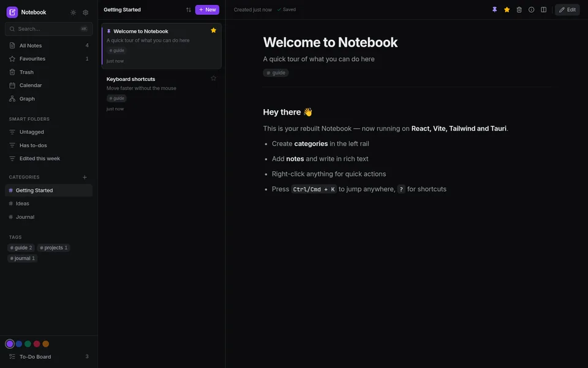Open the Welcome to Notebook note card
The height and width of the screenshot is (368, 588).
[162, 46]
